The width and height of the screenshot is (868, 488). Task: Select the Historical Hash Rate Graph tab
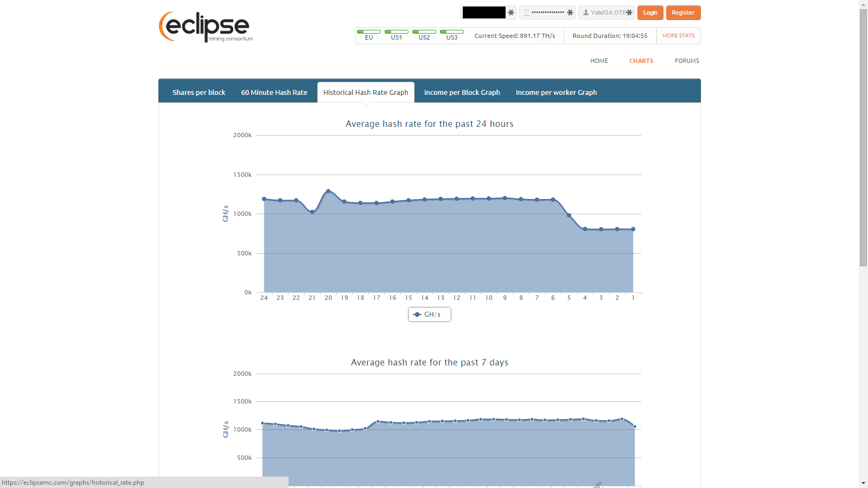click(366, 93)
